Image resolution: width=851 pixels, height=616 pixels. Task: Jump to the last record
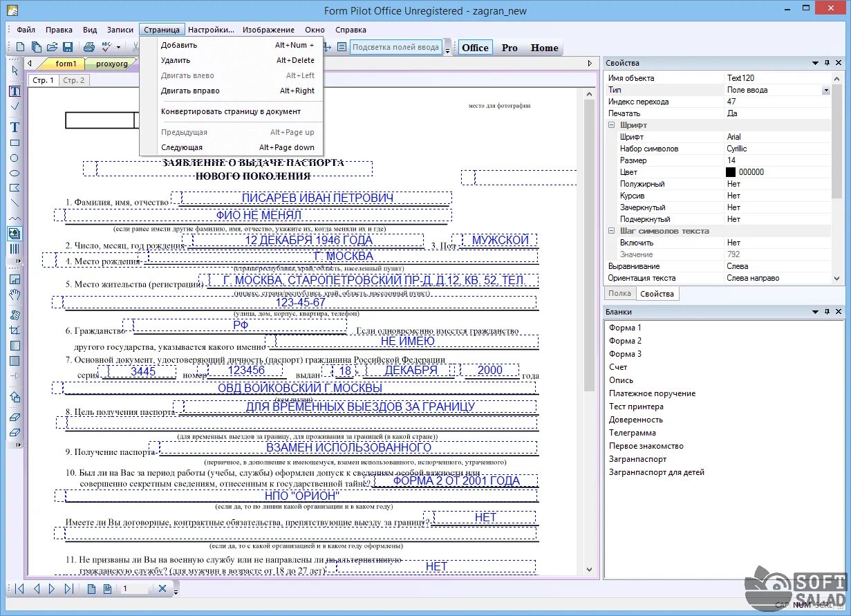tap(68, 589)
